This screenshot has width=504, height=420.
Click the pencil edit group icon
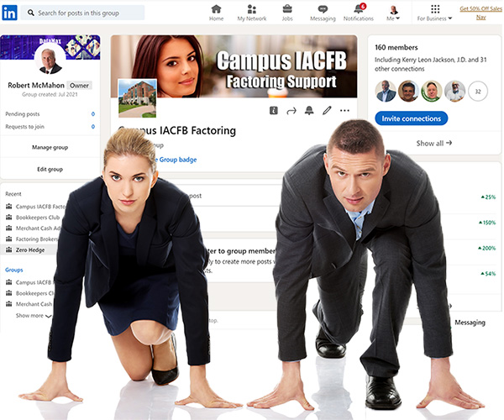[327, 111]
